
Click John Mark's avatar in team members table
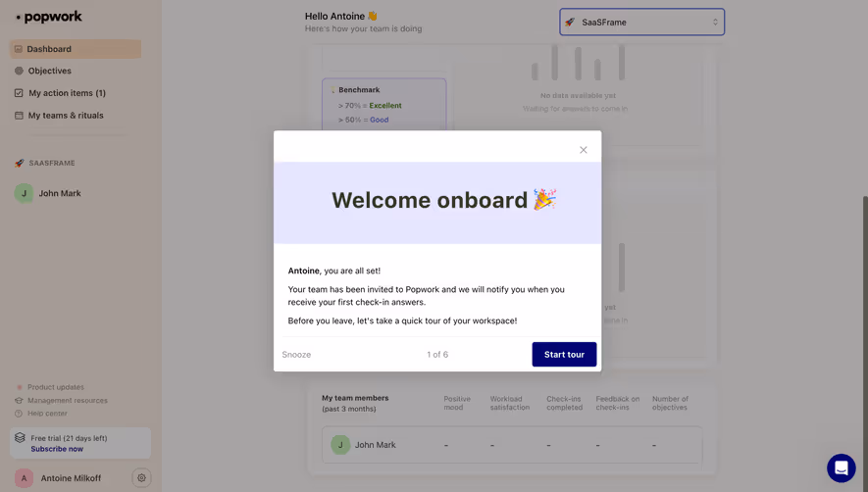tap(340, 444)
